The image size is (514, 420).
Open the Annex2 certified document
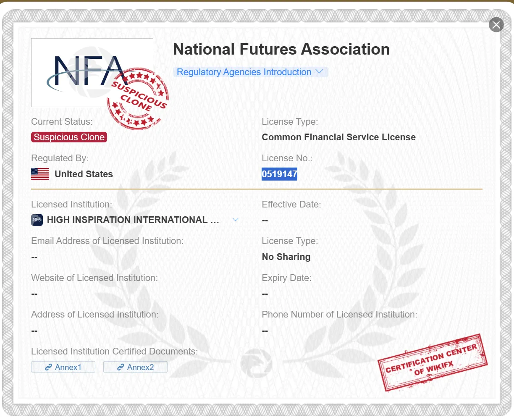tap(135, 367)
